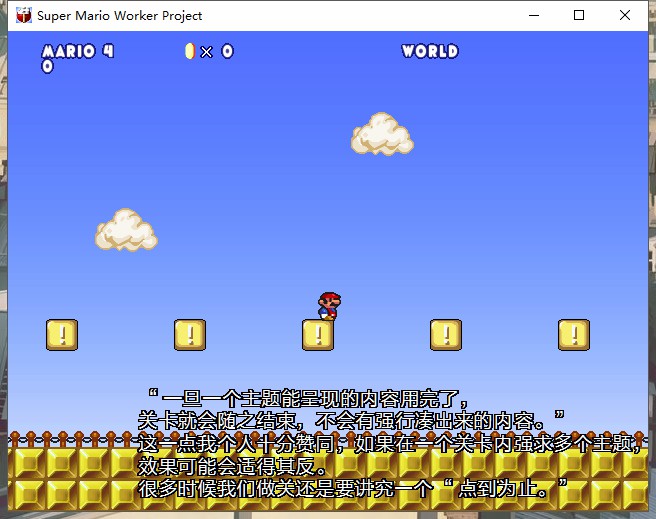The image size is (656, 519).
Task: Click the exclamation block under Mario
Action: point(318,335)
